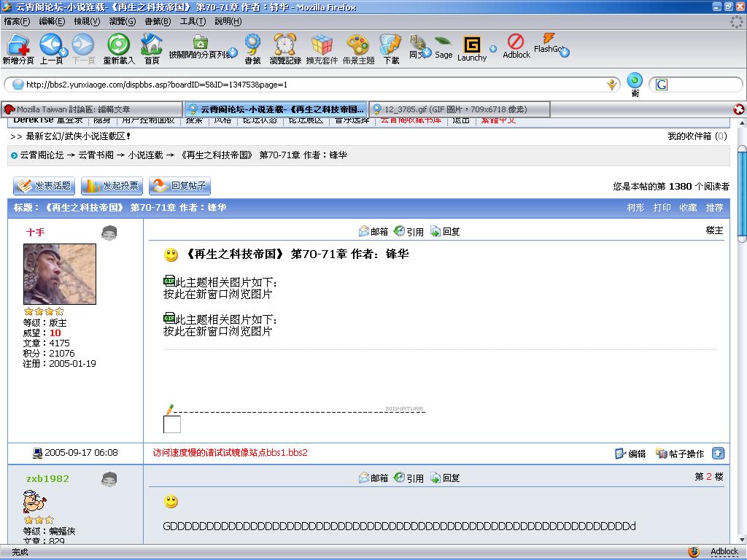Open the address bar history dropdown
Image resolution: width=747 pixels, height=560 pixels.
612,85
